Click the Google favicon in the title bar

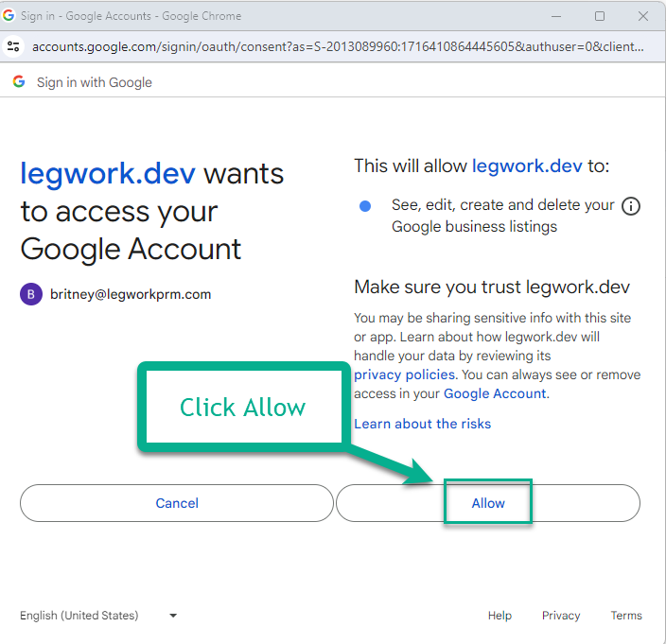[x=9, y=16]
